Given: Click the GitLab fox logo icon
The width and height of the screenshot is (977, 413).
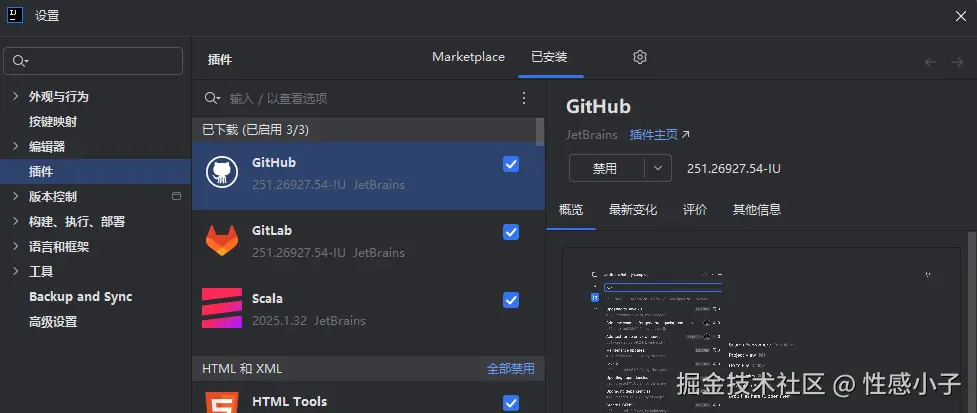Looking at the screenshot, I should point(222,240).
